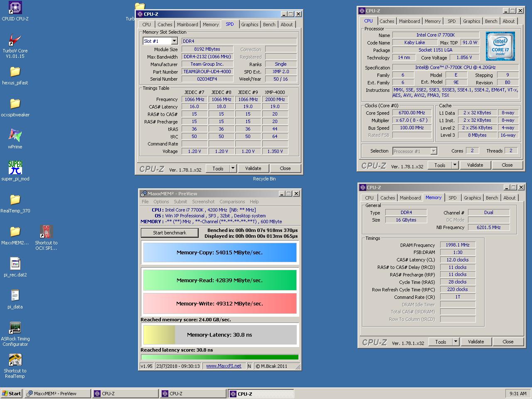Open ASRock Timing Configurator icon
Screen dimensions: 532x399
[15, 328]
